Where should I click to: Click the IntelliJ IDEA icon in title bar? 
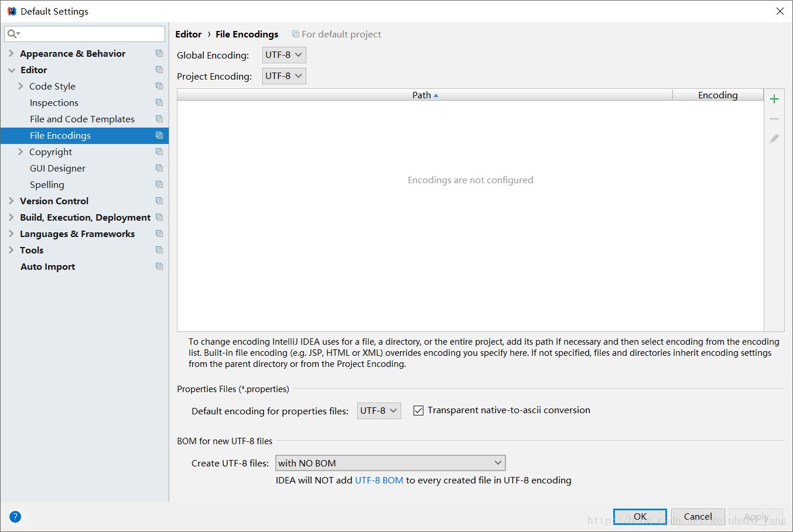pyautogui.click(x=11, y=11)
